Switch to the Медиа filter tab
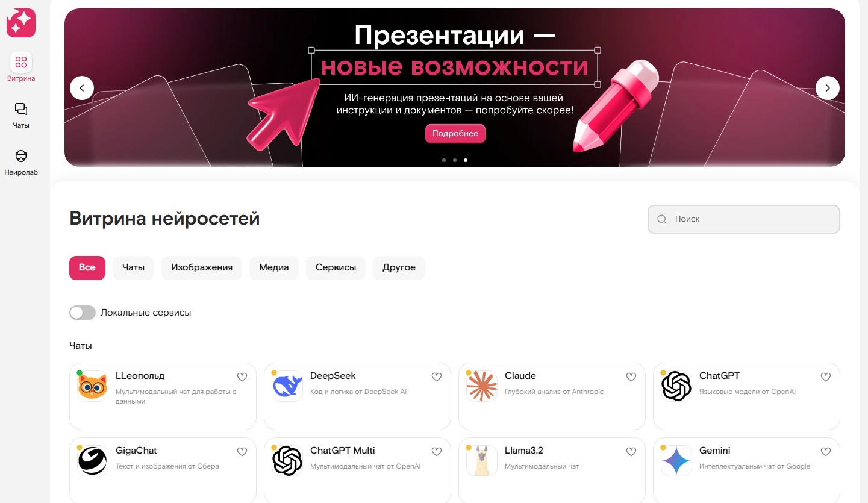 [x=274, y=267]
